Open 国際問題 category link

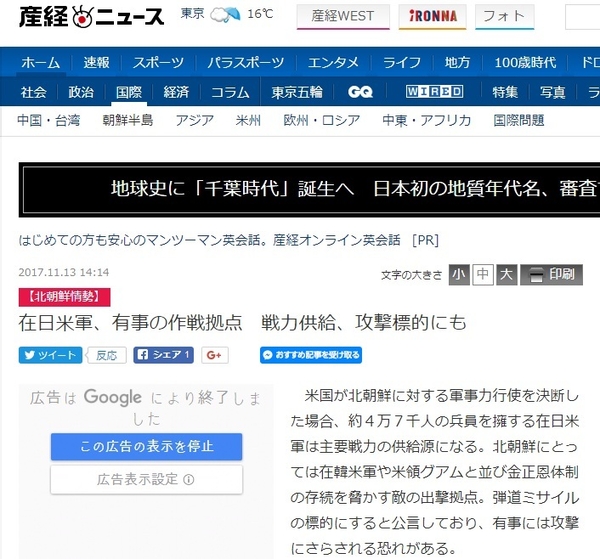click(519, 121)
